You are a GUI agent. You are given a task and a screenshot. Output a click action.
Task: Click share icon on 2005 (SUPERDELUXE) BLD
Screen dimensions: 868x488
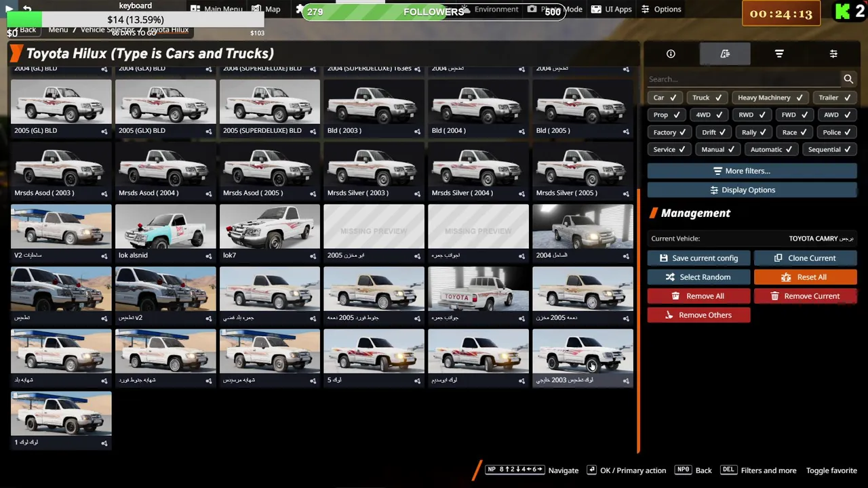pyautogui.click(x=313, y=131)
